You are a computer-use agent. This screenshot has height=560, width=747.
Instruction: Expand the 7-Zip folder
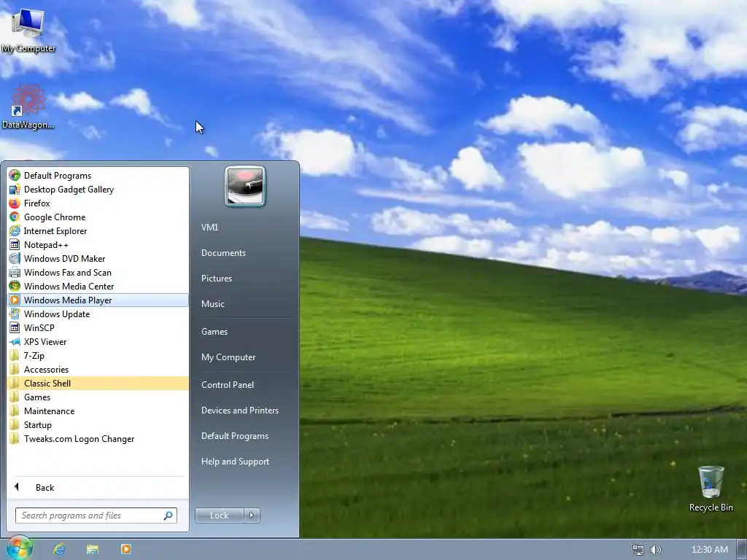(x=98, y=356)
